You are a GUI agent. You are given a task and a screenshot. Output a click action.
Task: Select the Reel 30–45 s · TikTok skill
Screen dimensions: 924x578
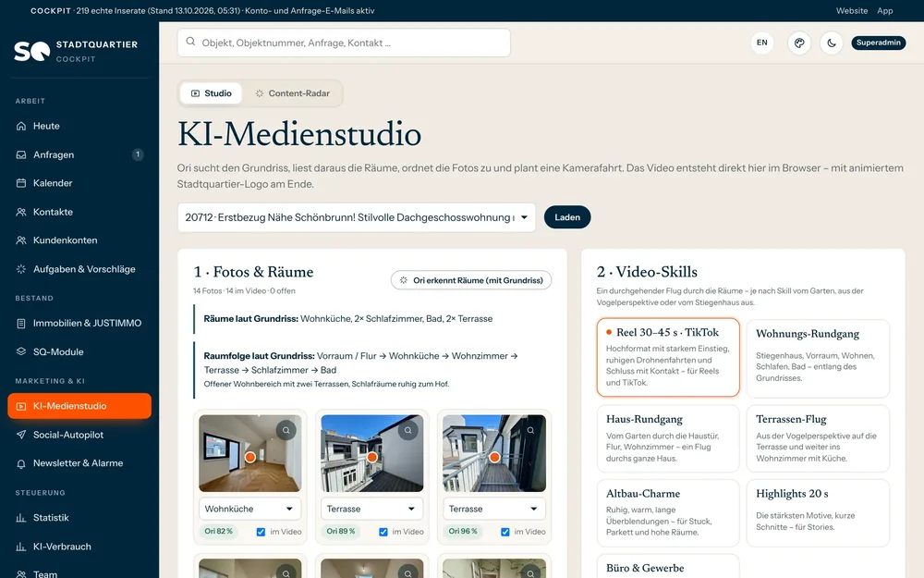click(x=668, y=357)
